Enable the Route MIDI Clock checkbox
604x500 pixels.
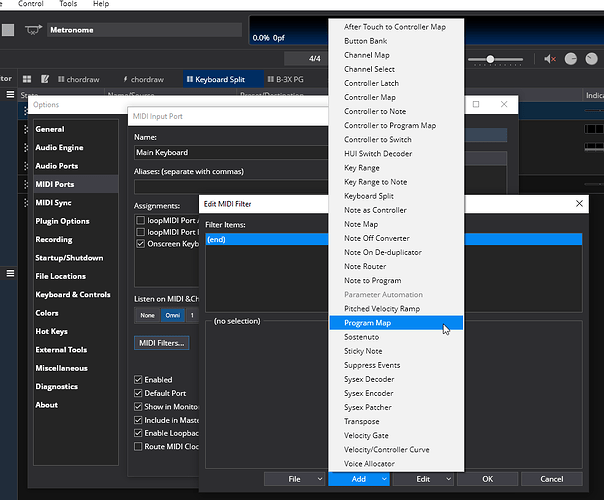click(x=138, y=446)
